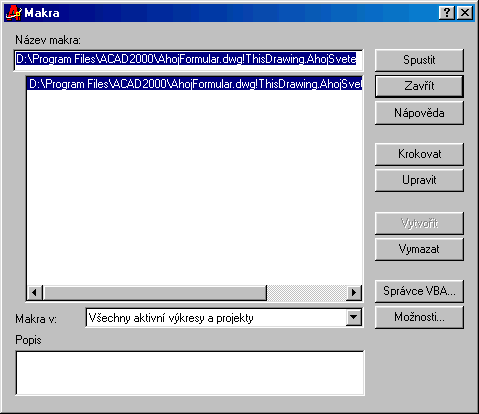The image size is (479, 414).
Task: Close the Makra dialog with X
Action: (465, 13)
